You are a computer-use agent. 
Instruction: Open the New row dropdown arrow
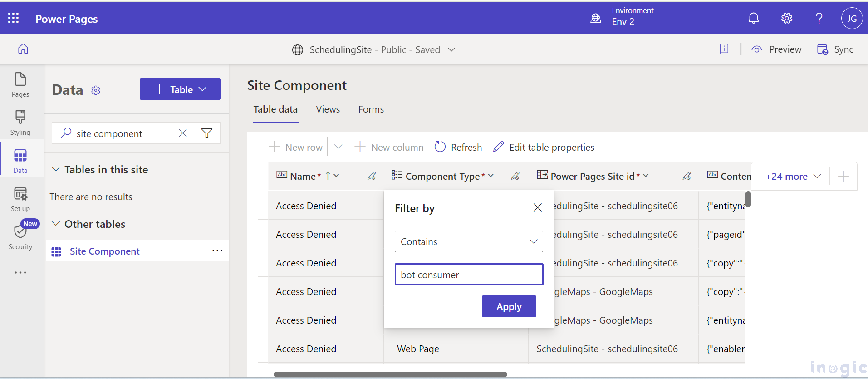338,147
